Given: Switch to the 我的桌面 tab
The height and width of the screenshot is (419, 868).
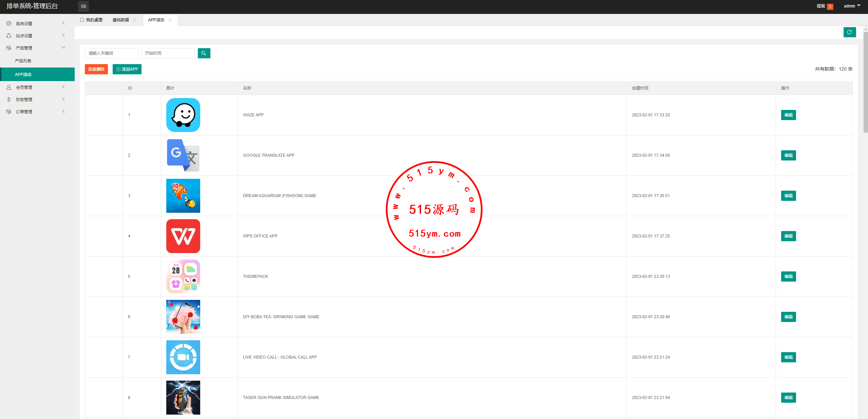Looking at the screenshot, I should pos(91,20).
